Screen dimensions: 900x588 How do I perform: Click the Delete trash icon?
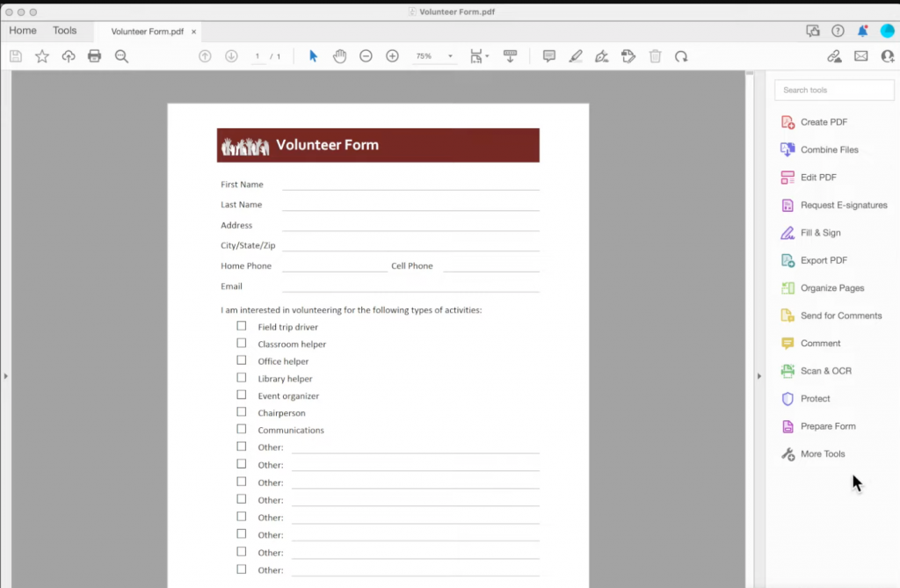click(655, 56)
